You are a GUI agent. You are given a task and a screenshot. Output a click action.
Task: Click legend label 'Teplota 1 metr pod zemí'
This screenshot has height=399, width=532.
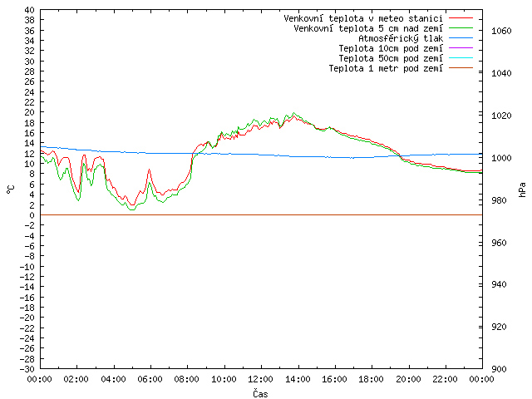[x=386, y=68]
